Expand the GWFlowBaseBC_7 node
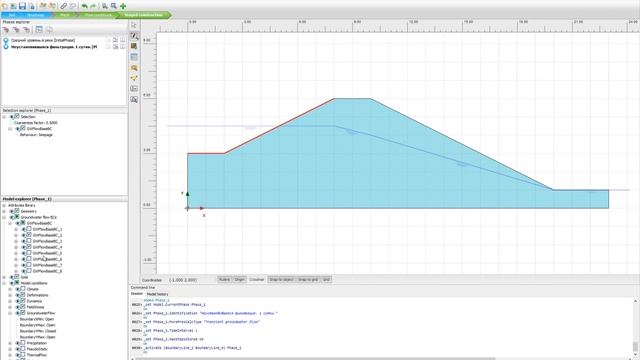This screenshot has height=360, width=640. click(x=16, y=265)
